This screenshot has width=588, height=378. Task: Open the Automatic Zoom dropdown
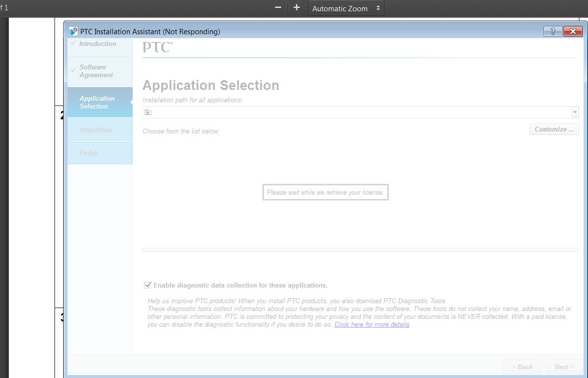coord(346,8)
